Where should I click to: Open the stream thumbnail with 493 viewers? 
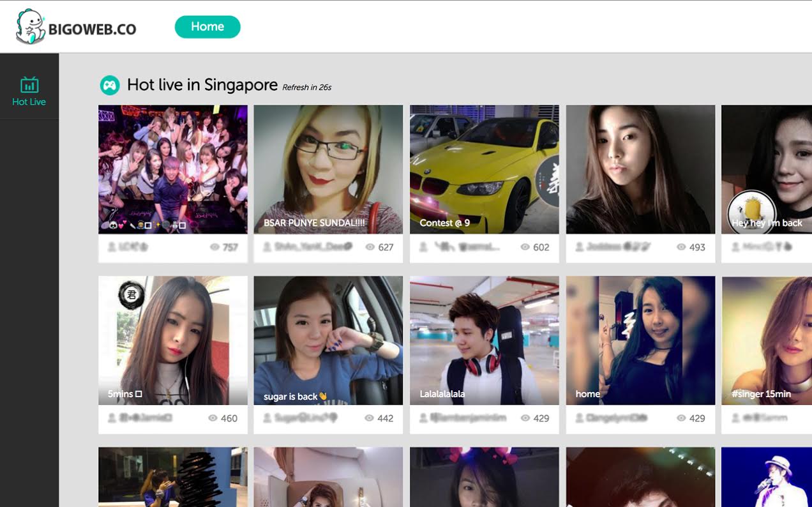tap(640, 169)
